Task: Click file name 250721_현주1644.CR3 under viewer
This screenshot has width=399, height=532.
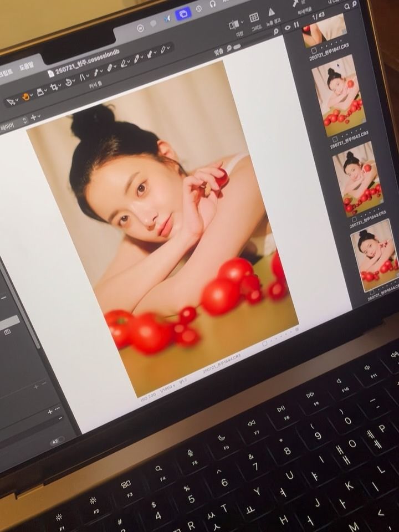Action: [222, 363]
